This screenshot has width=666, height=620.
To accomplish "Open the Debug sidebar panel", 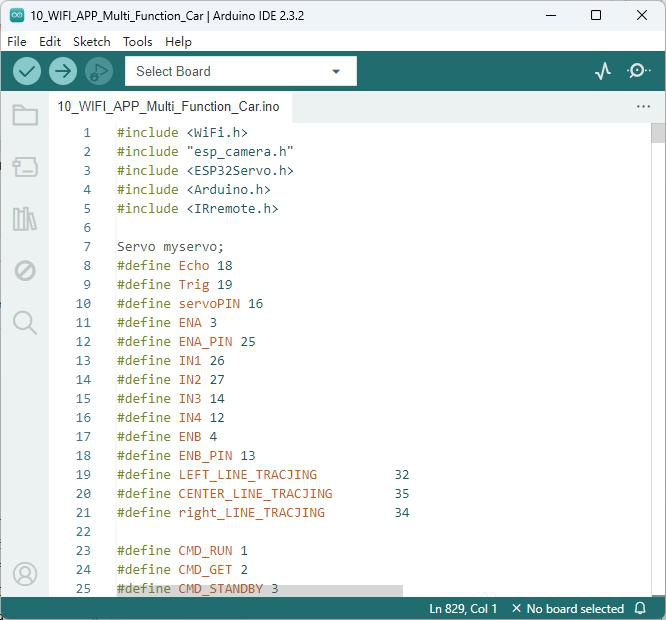I will click(25, 271).
